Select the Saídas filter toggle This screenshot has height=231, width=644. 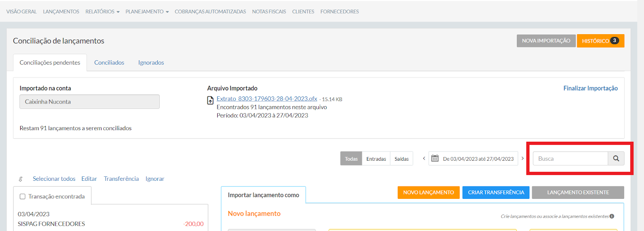401,159
